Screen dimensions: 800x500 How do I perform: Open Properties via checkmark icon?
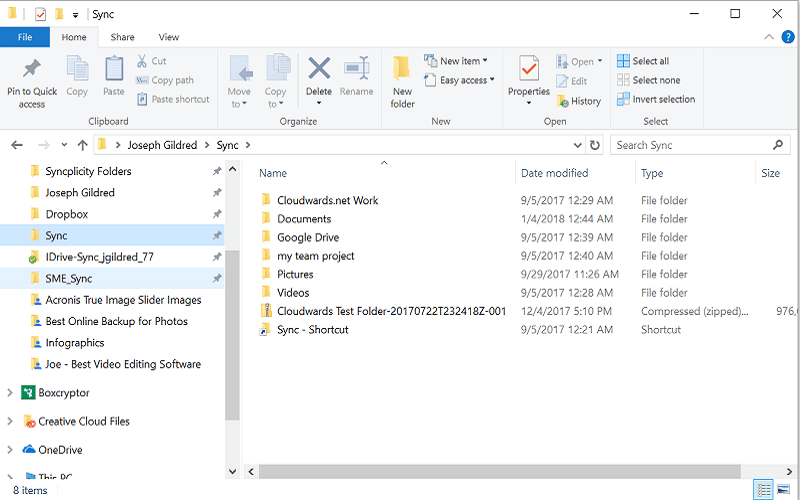[529, 68]
